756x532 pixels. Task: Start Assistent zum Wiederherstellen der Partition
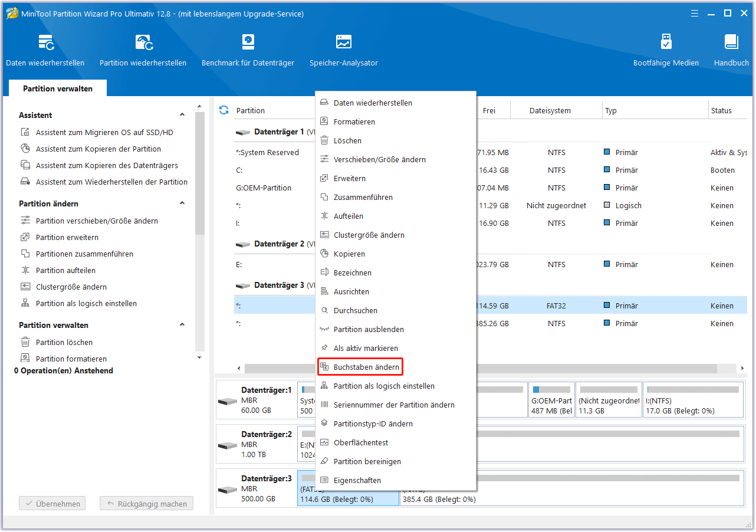coord(111,182)
